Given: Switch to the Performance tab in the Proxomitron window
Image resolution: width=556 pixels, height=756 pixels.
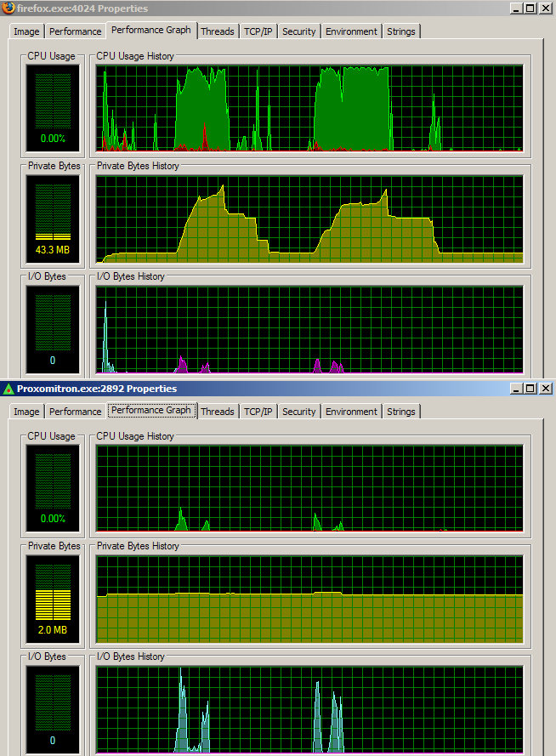Looking at the screenshot, I should click(75, 412).
